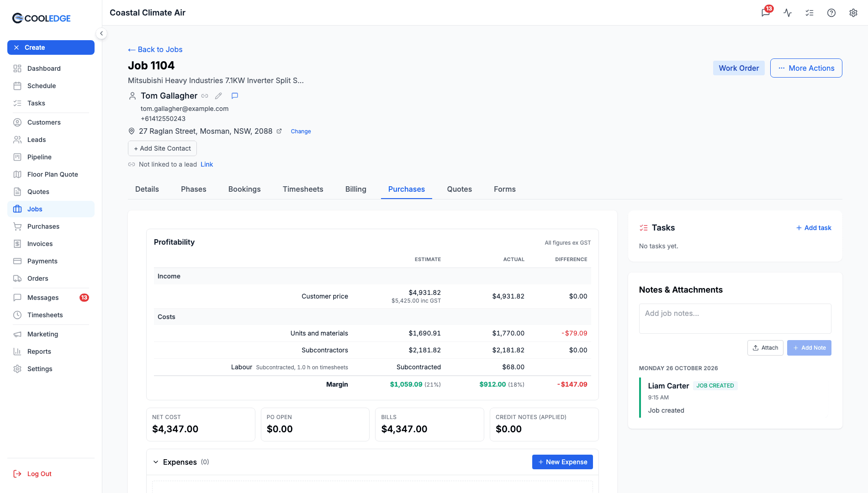Image resolution: width=868 pixels, height=493 pixels.
Task: Click the Add Site Contact button
Action: (162, 148)
